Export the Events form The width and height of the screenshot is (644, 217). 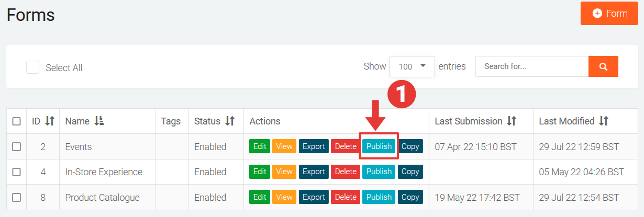(314, 146)
